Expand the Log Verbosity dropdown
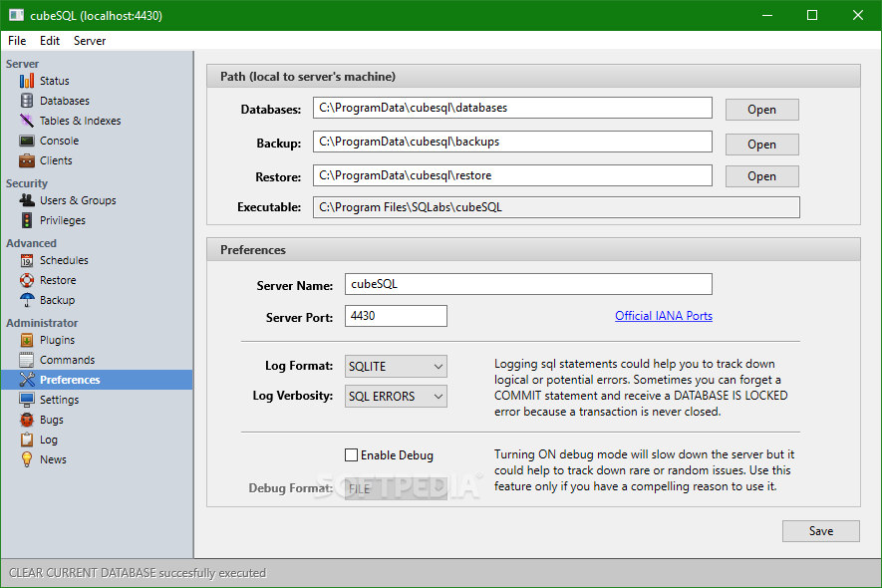 click(x=396, y=396)
